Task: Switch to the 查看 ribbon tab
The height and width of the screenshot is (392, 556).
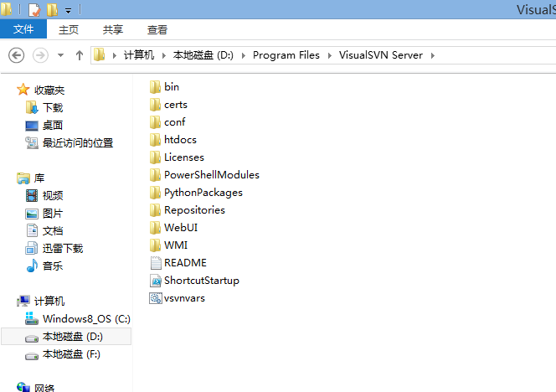Action: pyautogui.click(x=157, y=29)
